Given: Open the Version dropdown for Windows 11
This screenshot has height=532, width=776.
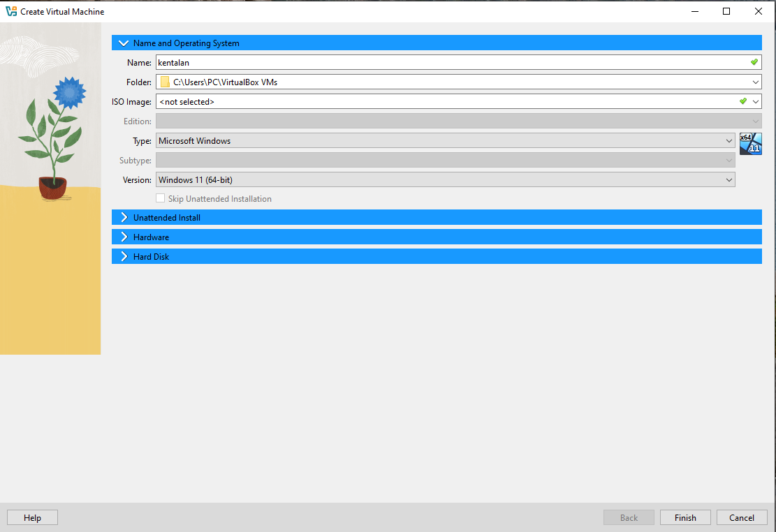Looking at the screenshot, I should coord(729,180).
